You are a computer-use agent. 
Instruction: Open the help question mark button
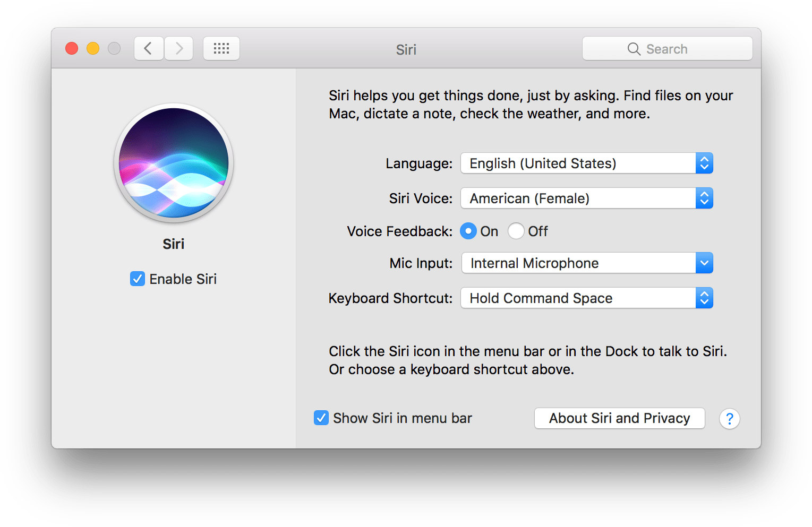tap(729, 419)
